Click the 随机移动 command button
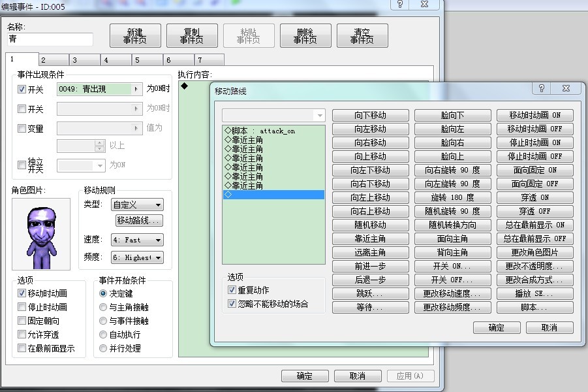The height and width of the screenshot is (392, 588). pyautogui.click(x=371, y=225)
